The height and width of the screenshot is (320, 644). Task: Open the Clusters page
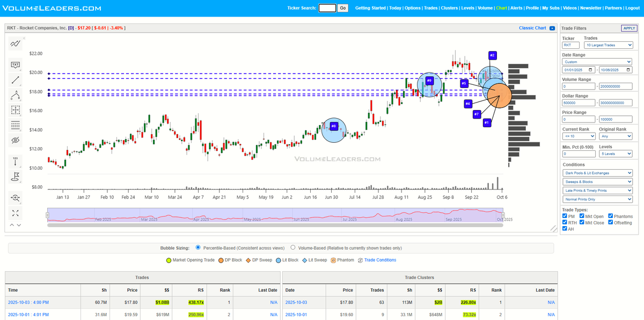pyautogui.click(x=449, y=8)
